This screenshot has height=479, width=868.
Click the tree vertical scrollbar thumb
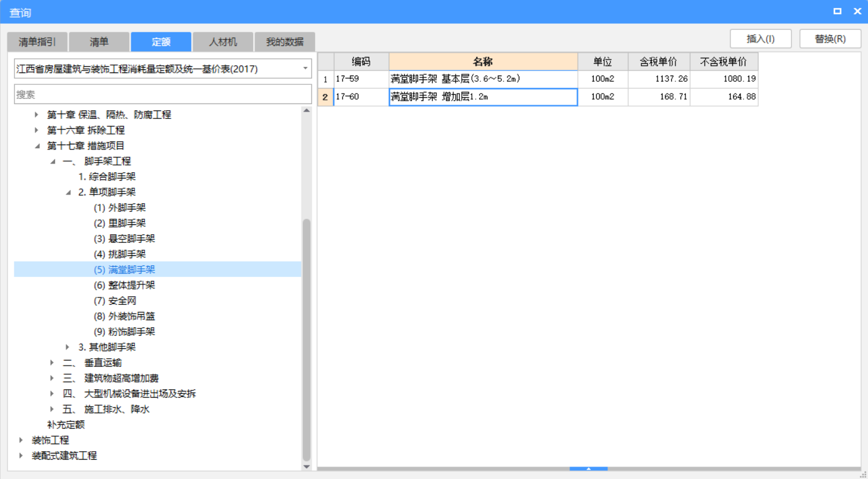306,340
